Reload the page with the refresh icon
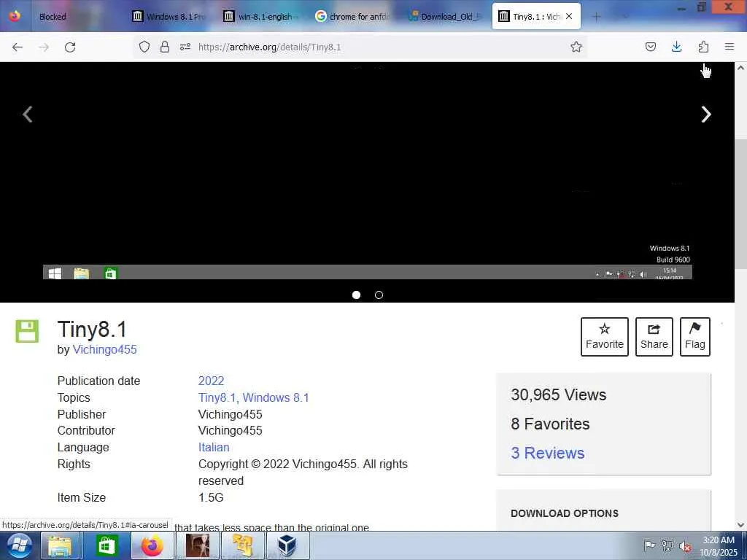The image size is (747, 560). pos(70,47)
